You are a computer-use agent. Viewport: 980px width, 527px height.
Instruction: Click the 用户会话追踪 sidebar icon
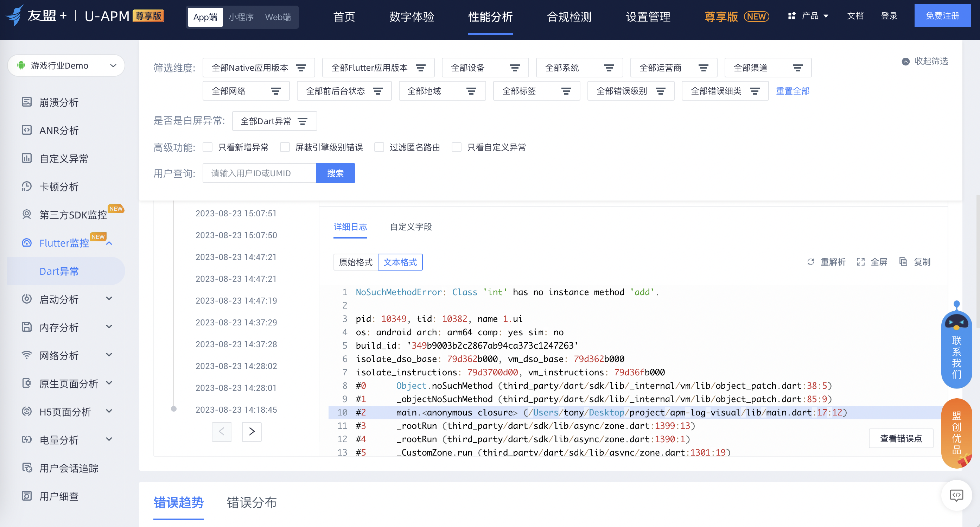(27, 468)
